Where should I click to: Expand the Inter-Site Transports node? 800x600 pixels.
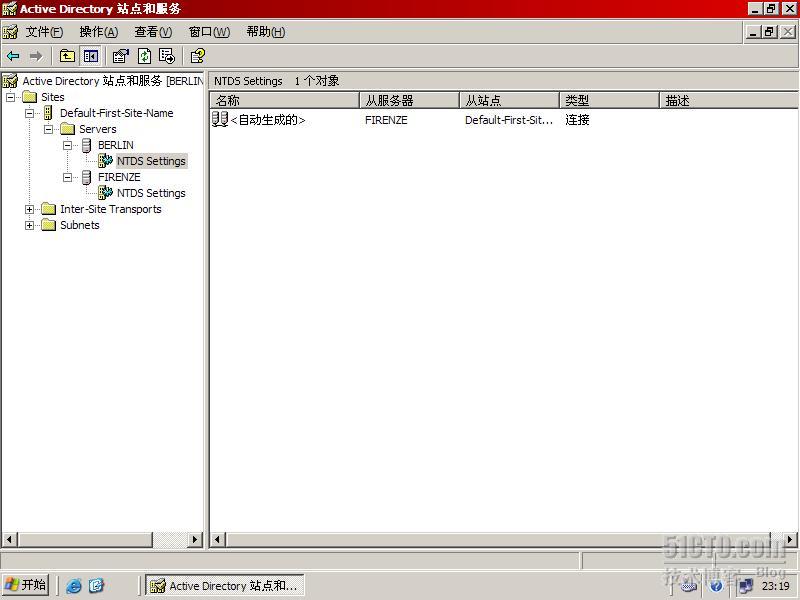point(30,209)
